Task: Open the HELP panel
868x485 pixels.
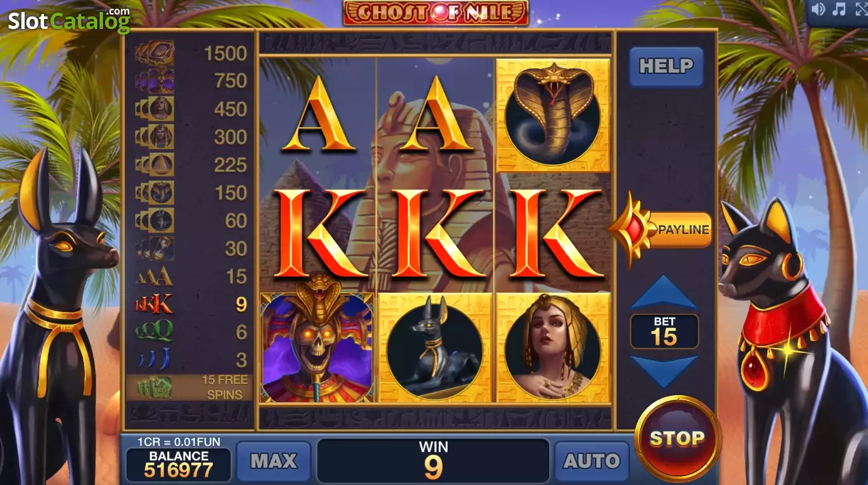Action: pos(666,66)
